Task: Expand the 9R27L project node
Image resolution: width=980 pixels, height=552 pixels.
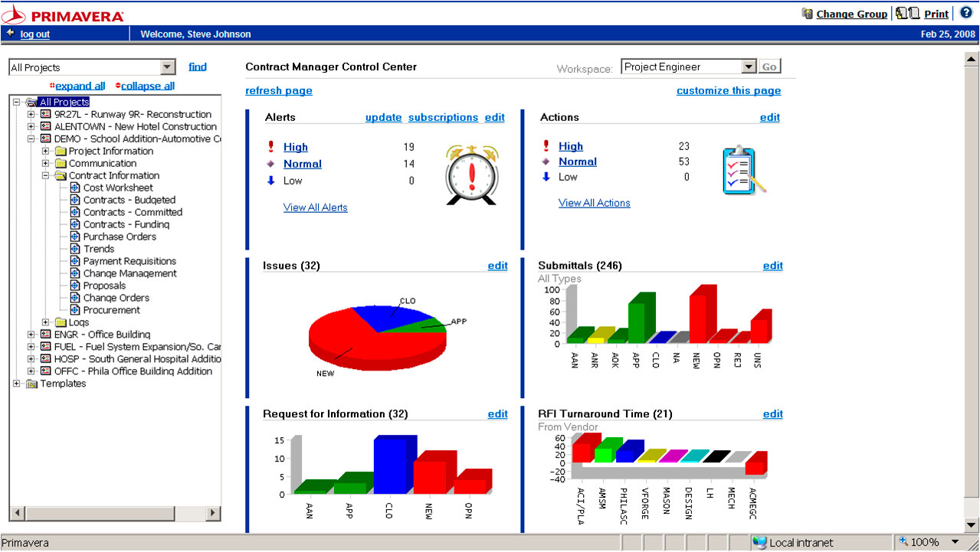Action: (x=31, y=114)
